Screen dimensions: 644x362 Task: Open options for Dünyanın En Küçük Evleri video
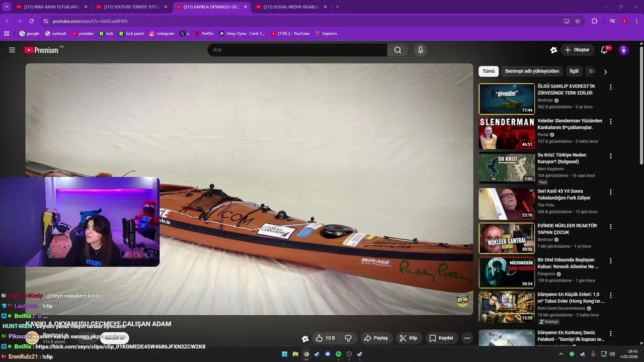(611, 295)
